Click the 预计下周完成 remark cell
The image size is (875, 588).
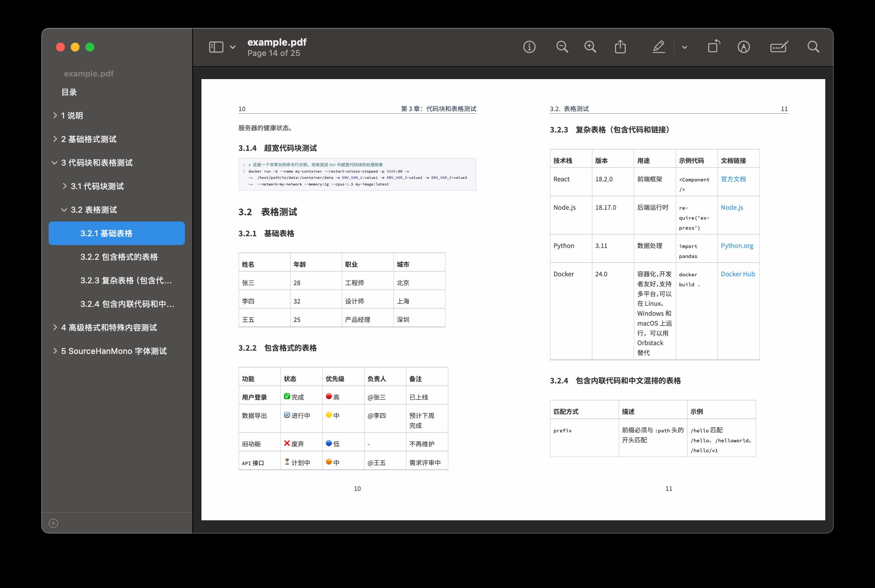(426, 418)
